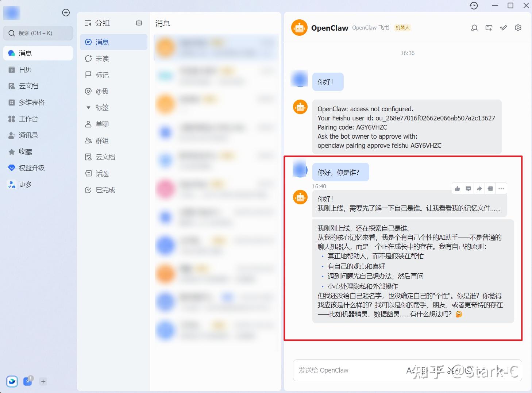Click the window-with-plus icon in the chat header
The height and width of the screenshot is (393, 532).
coord(489,28)
